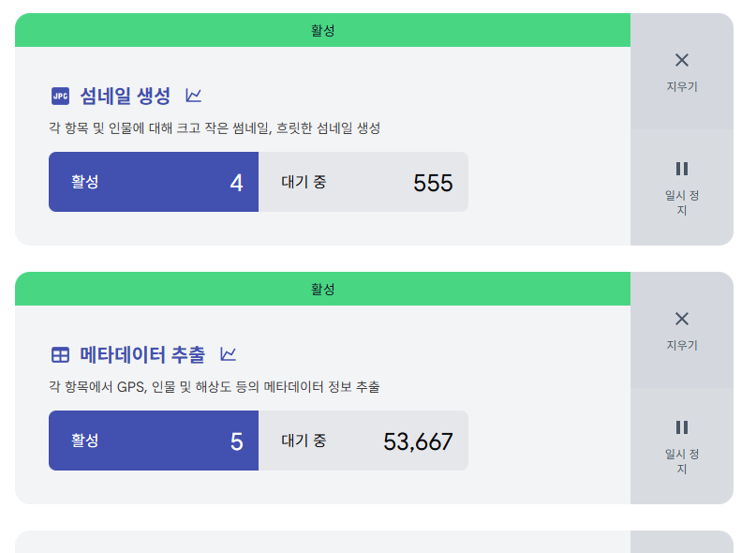This screenshot has height=553, width=756.
Task: Open the chart icon next to 메타데이터 추출
Action: coord(228,354)
